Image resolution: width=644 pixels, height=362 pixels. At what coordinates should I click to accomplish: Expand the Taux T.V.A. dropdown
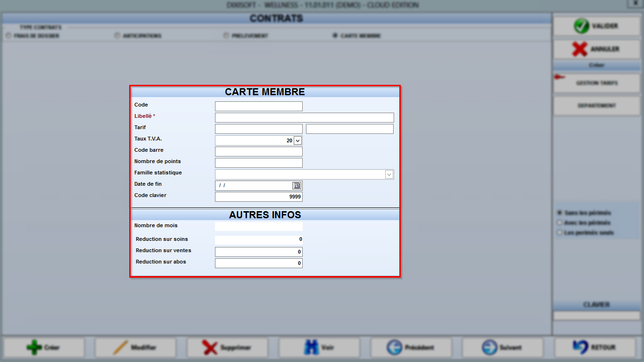tap(297, 140)
